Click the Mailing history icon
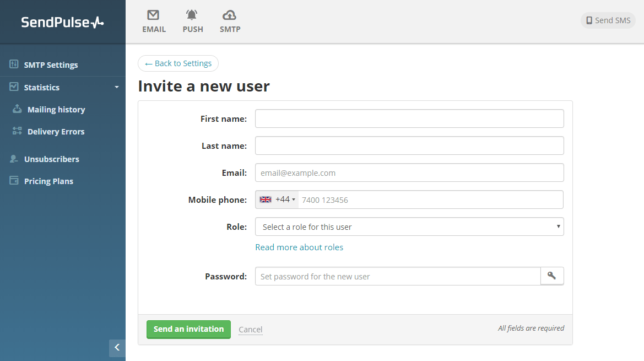Screen dimensions: 644x361 coord(17,109)
